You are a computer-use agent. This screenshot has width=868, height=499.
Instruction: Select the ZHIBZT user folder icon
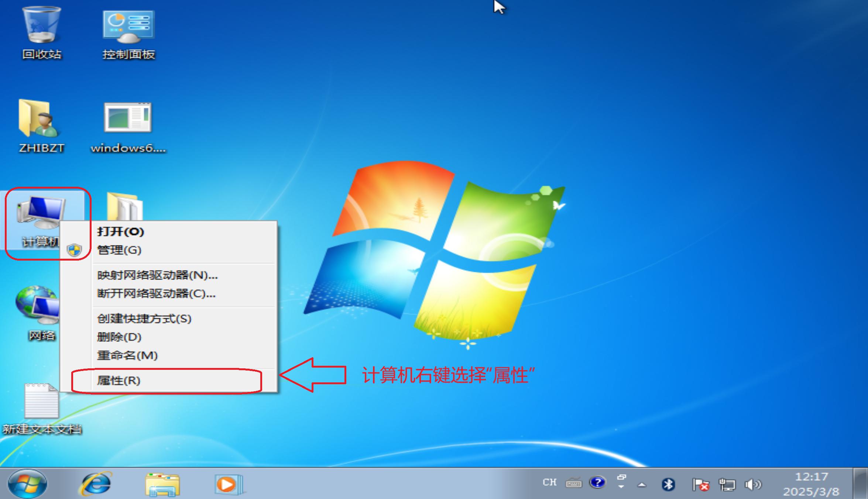pyautogui.click(x=41, y=126)
